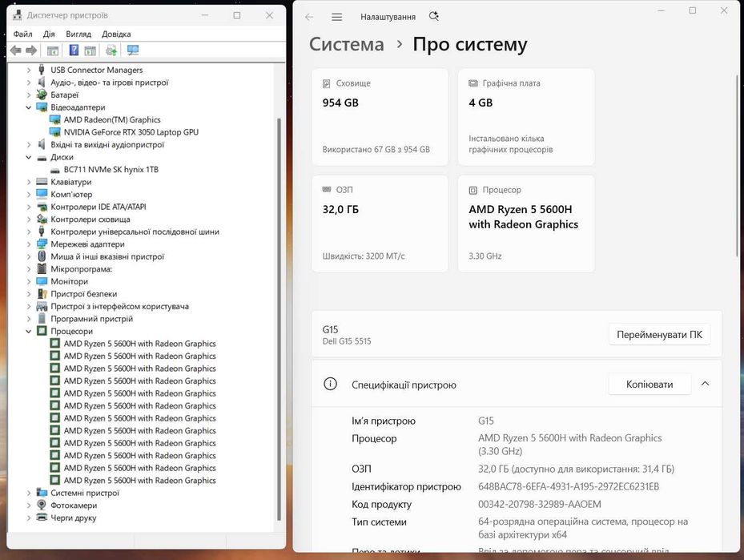
Task: Click the info icon beside Специфікації пристрою
Action: pos(330,384)
